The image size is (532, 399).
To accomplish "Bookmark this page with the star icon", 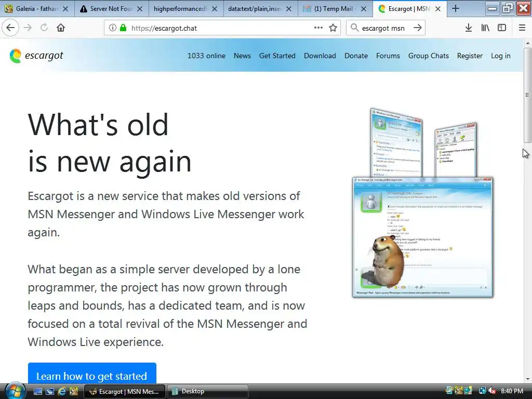I will pos(333,28).
